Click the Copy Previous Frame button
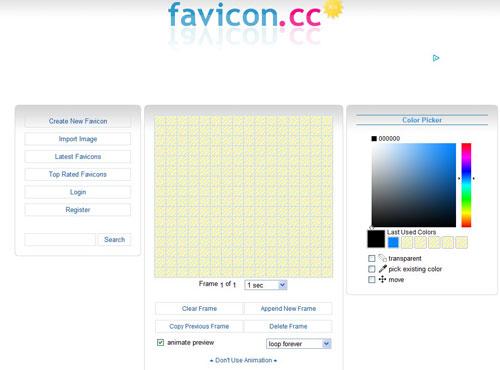 point(199,326)
